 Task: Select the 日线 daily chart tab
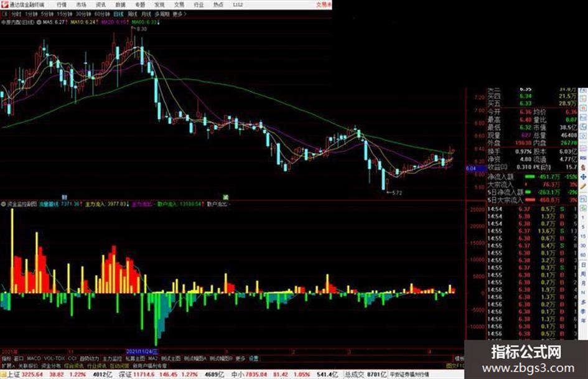pyautogui.click(x=118, y=14)
